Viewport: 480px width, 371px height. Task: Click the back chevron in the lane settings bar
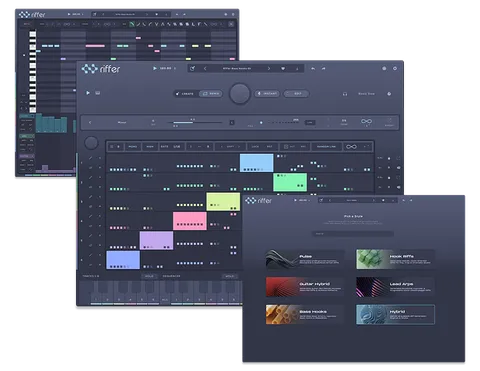click(90, 122)
